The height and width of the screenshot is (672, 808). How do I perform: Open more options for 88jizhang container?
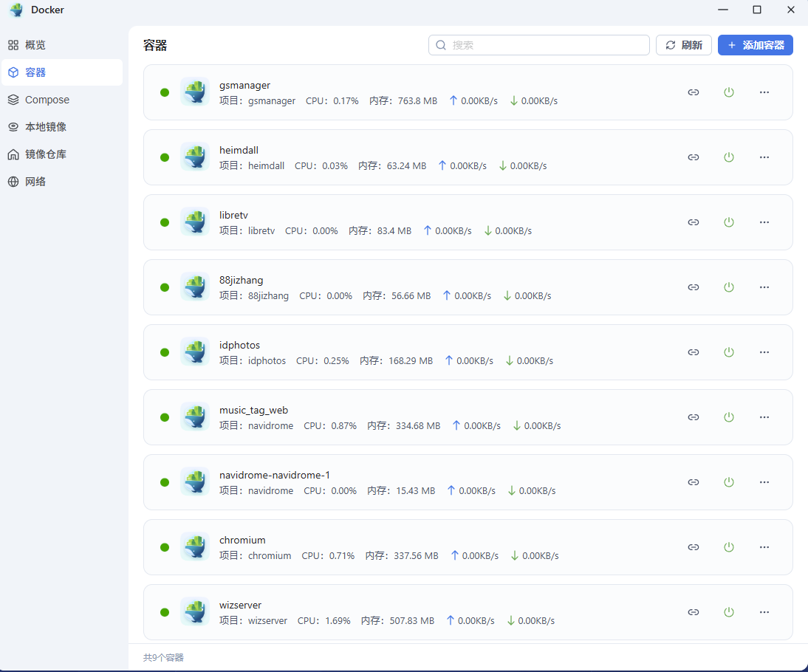[764, 287]
